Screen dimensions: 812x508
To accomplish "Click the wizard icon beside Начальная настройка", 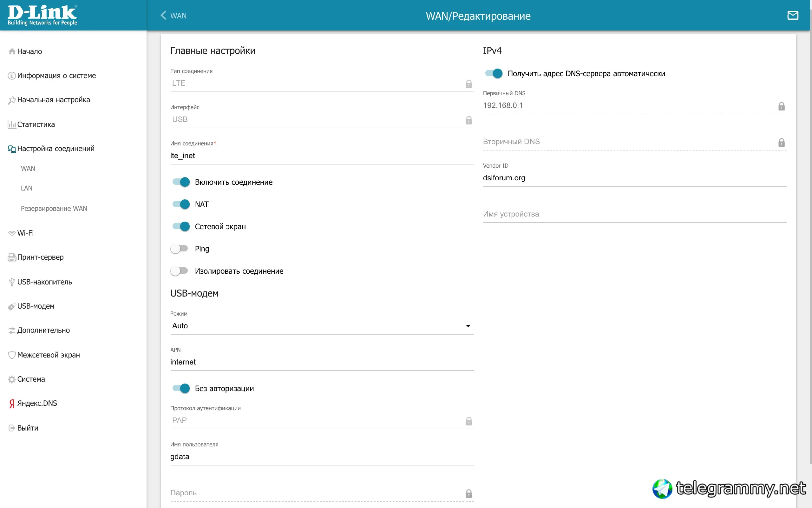I will point(12,100).
